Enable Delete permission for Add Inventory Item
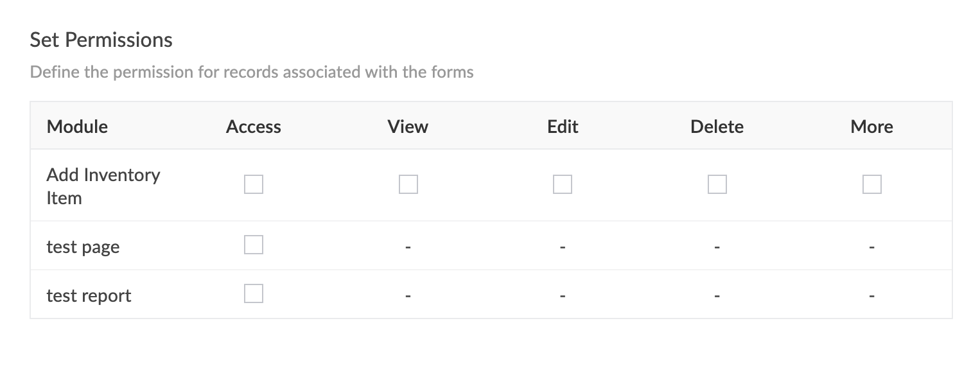The width and height of the screenshot is (980, 384). click(x=717, y=185)
